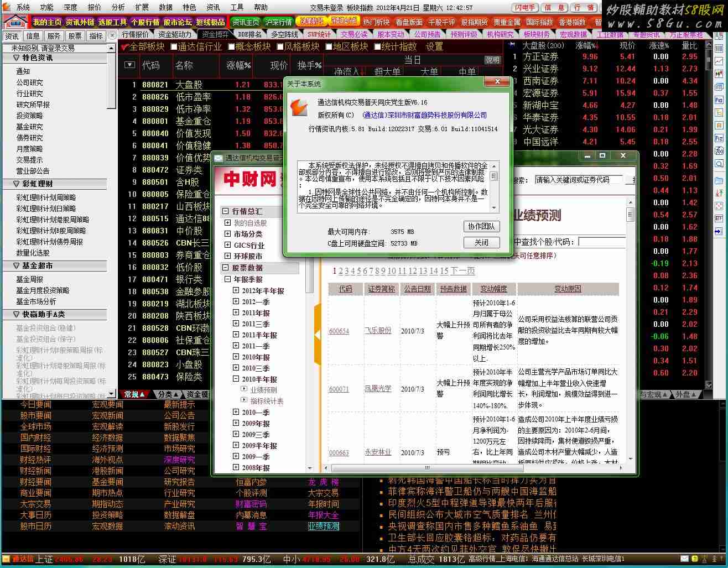Click the F10 icon in the right toolbar

click(719, 100)
